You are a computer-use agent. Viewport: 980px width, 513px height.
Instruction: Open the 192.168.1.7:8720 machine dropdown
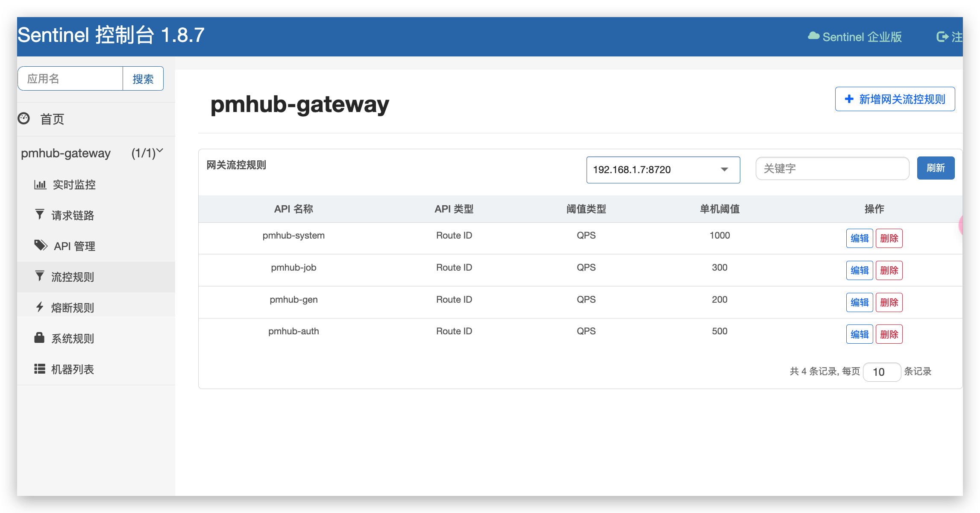click(663, 170)
